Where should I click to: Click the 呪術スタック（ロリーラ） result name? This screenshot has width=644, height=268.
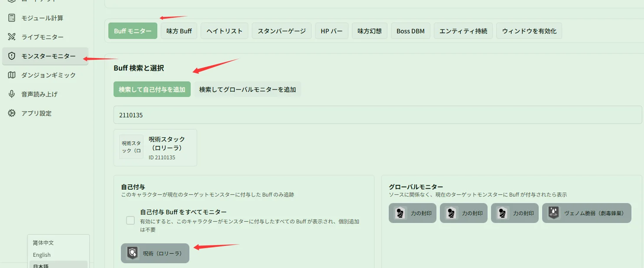pos(167,143)
